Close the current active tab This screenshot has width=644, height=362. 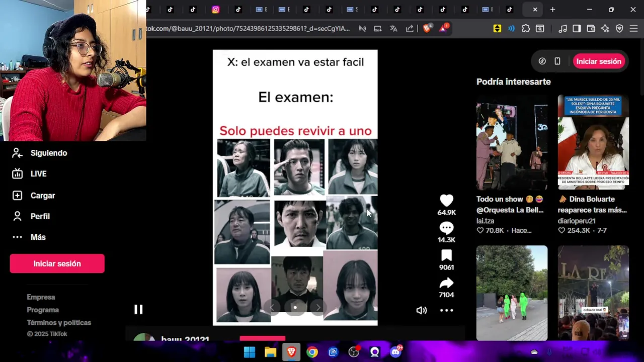[x=535, y=10]
